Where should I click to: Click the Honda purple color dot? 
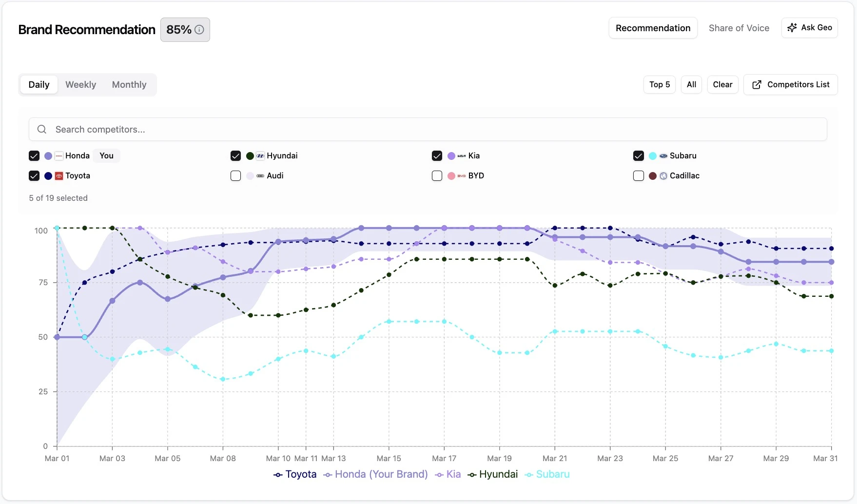coord(48,156)
